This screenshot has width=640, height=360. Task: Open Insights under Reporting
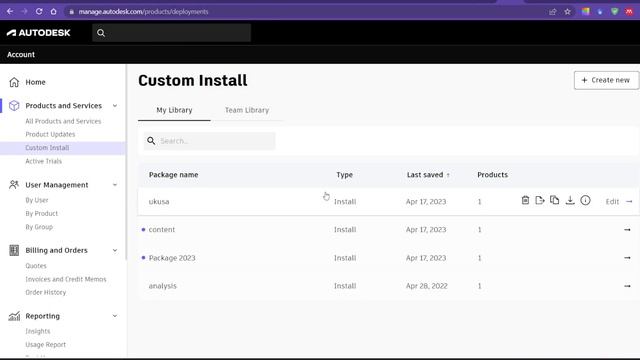point(38,331)
